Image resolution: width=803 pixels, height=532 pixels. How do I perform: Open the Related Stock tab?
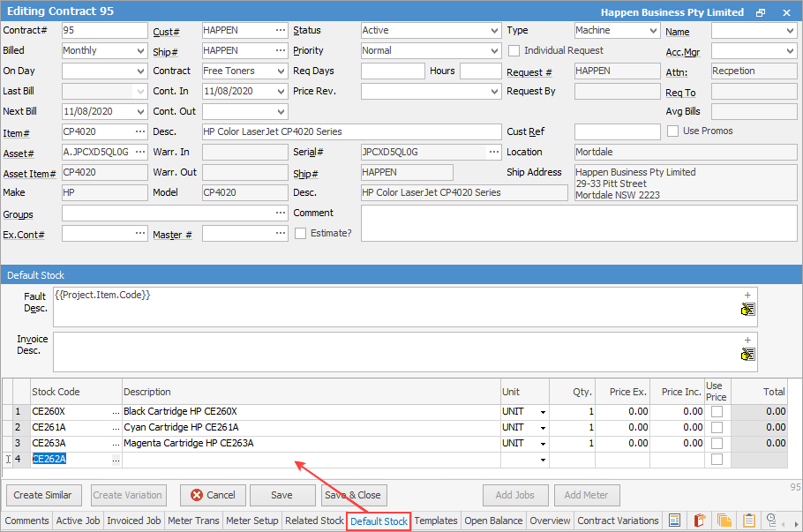pyautogui.click(x=314, y=521)
